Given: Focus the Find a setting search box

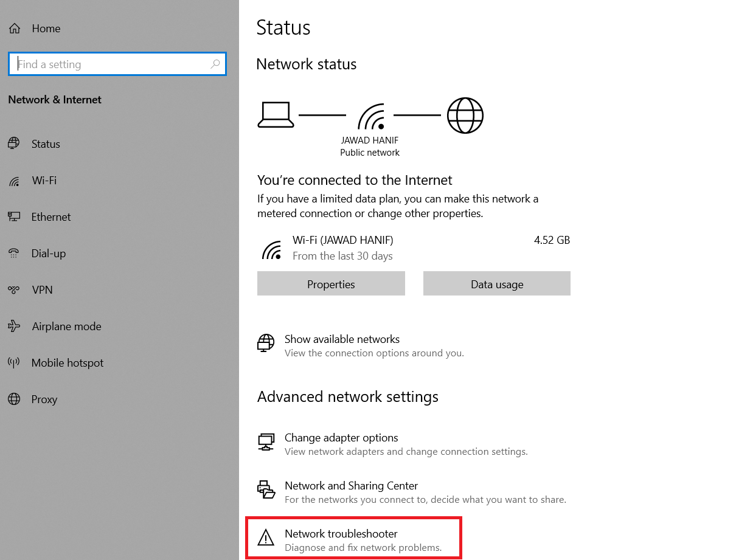Looking at the screenshot, I should (x=117, y=64).
